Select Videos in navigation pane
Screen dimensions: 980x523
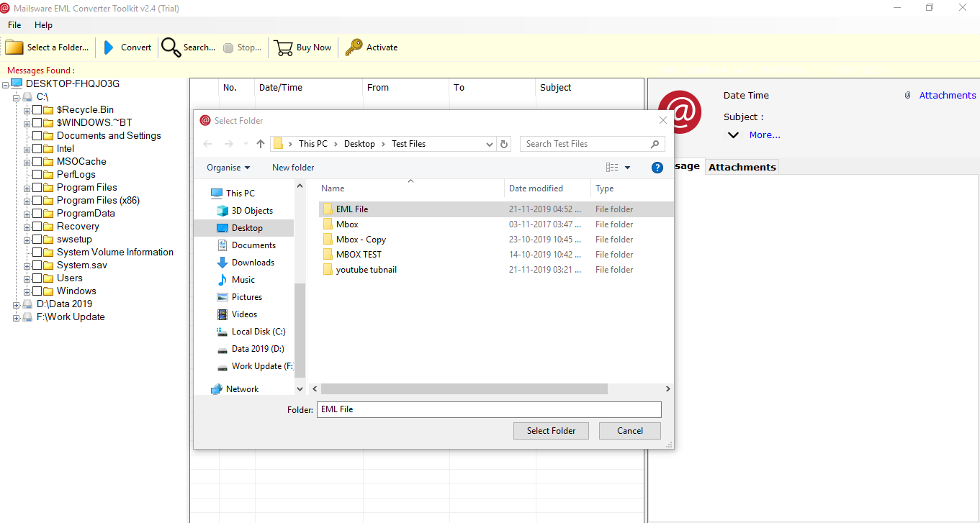(244, 314)
